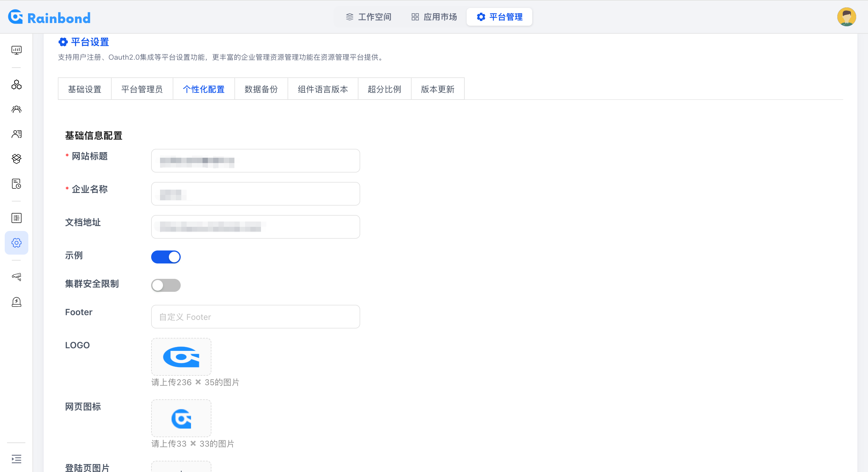868x472 pixels.
Task: Expand the sidebar with bottom menu icon
Action: coord(16,459)
